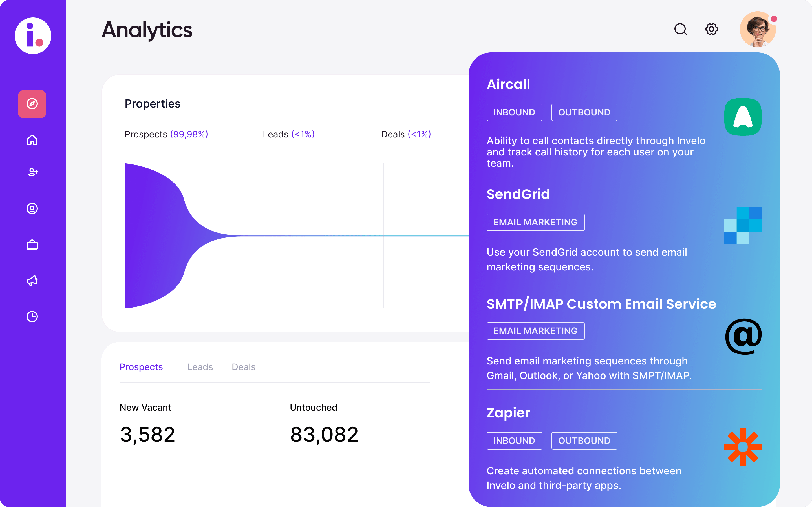Switch to the Leads tab
This screenshot has width=812, height=507.
click(x=200, y=367)
